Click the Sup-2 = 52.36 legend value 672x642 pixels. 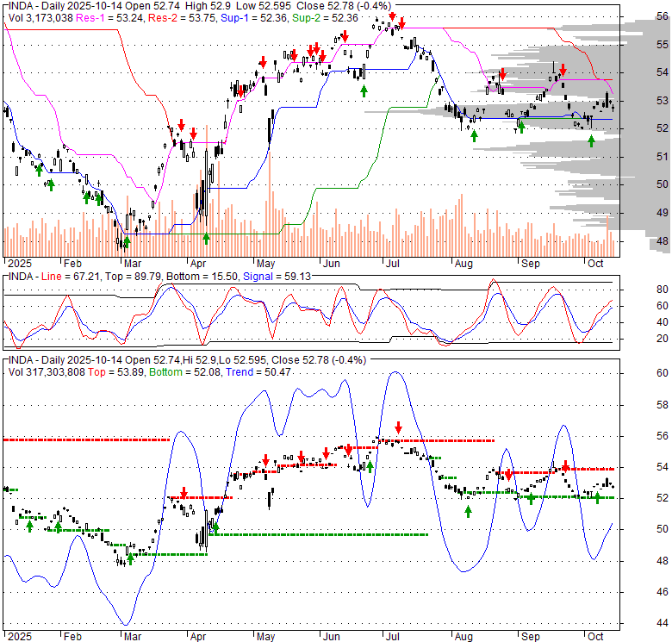tap(325, 18)
